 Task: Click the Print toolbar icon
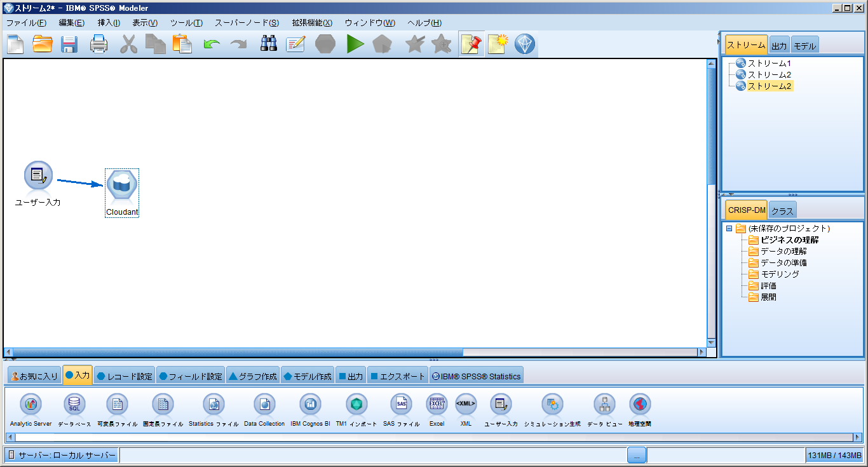point(98,44)
